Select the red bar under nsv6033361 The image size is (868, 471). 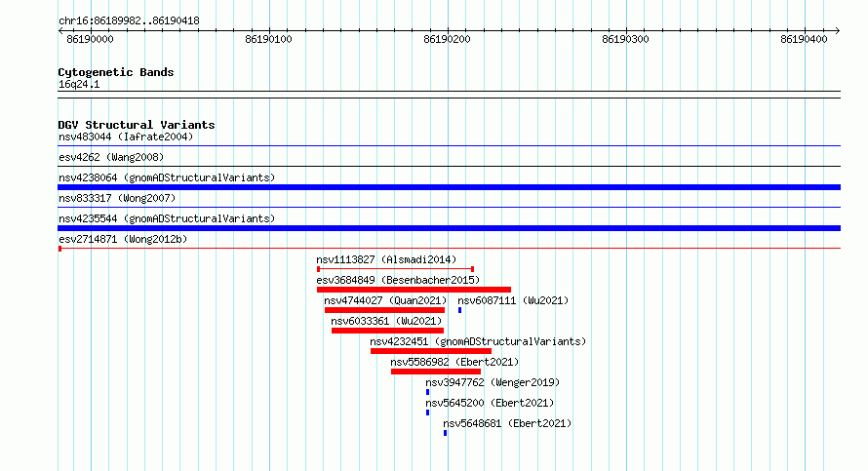tap(387, 331)
